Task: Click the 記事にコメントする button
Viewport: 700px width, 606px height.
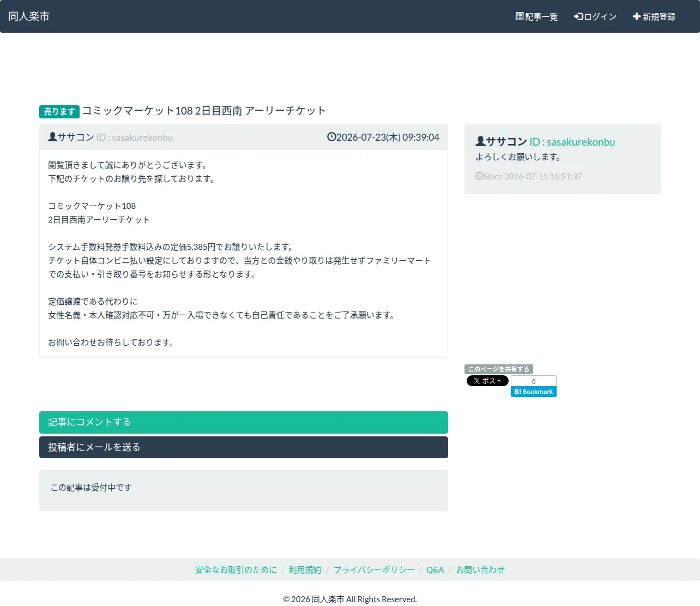Action: (x=244, y=422)
